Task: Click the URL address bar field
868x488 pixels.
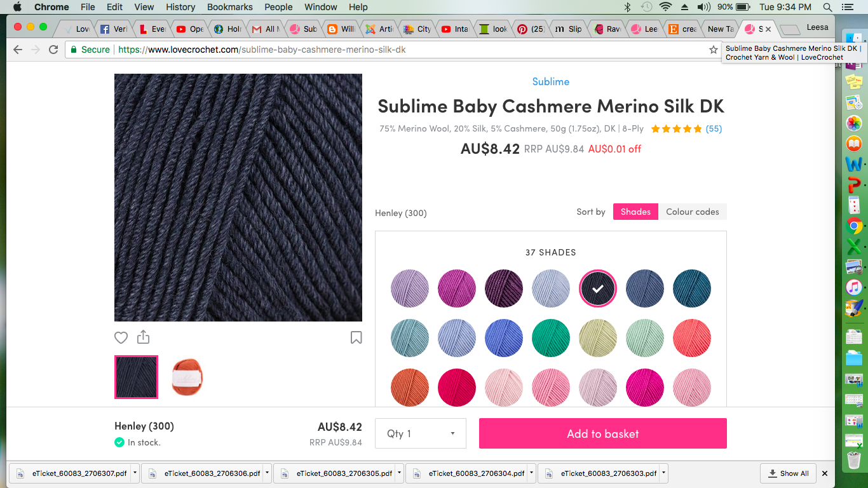Action: (x=394, y=50)
